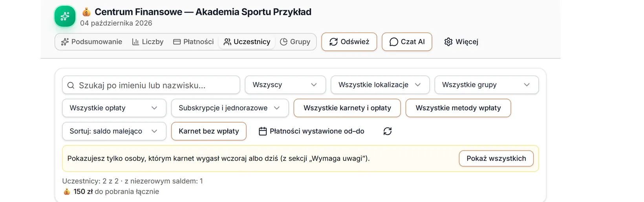Click the calendar icon by Płatności wystawione
The width and height of the screenshot is (644, 202).
[263, 131]
